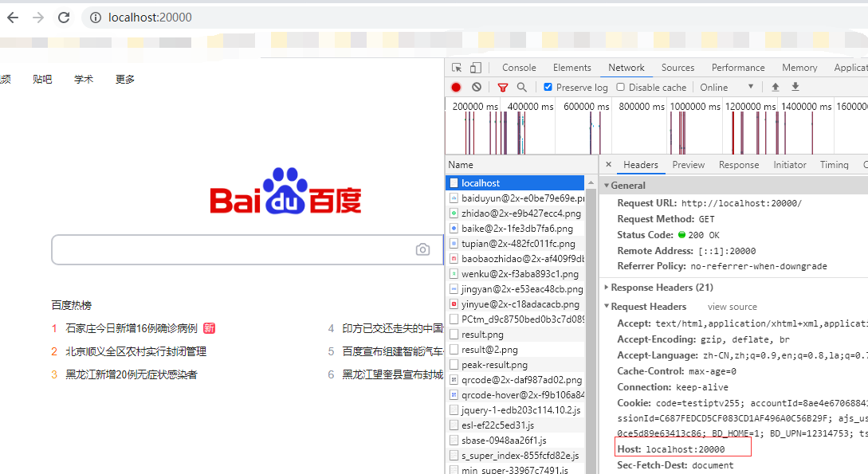Close the request details pane
This screenshot has width=868, height=474.
tap(608, 164)
